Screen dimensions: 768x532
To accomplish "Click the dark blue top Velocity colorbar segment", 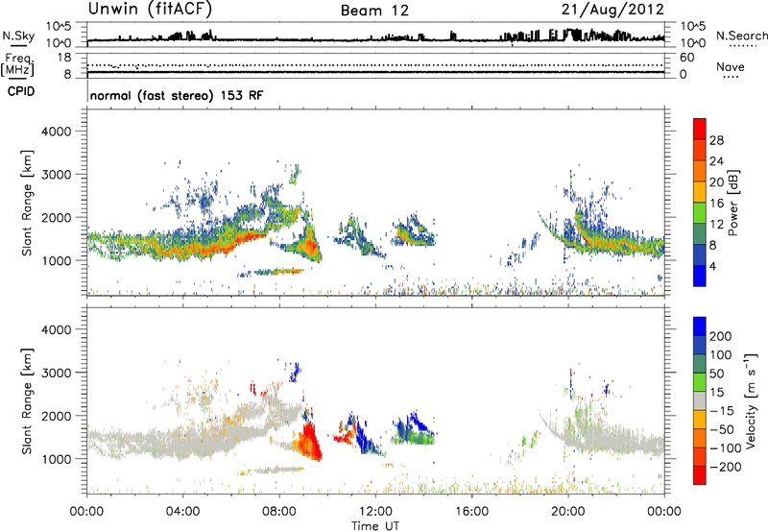I will (x=700, y=326).
